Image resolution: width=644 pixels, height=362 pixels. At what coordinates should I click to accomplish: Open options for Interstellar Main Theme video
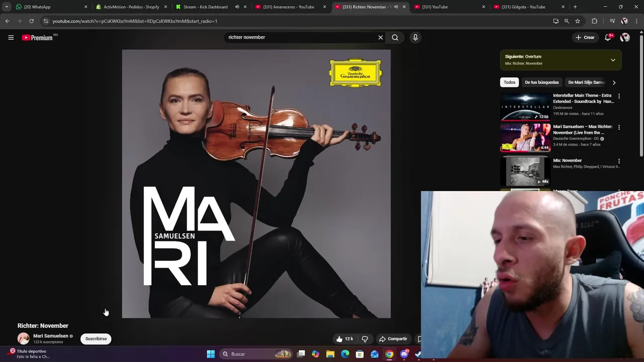click(x=619, y=96)
